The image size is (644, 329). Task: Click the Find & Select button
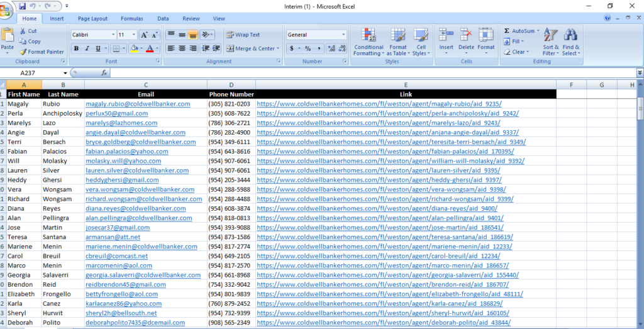(571, 42)
